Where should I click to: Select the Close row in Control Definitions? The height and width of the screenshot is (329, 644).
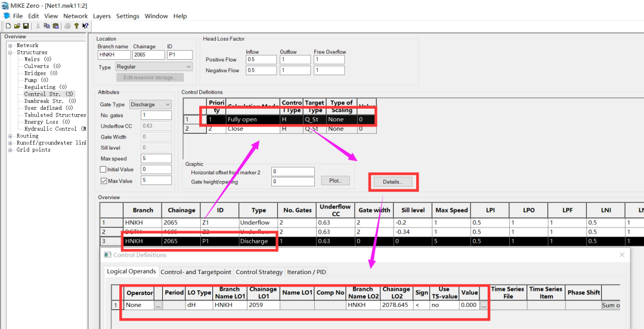pos(280,129)
